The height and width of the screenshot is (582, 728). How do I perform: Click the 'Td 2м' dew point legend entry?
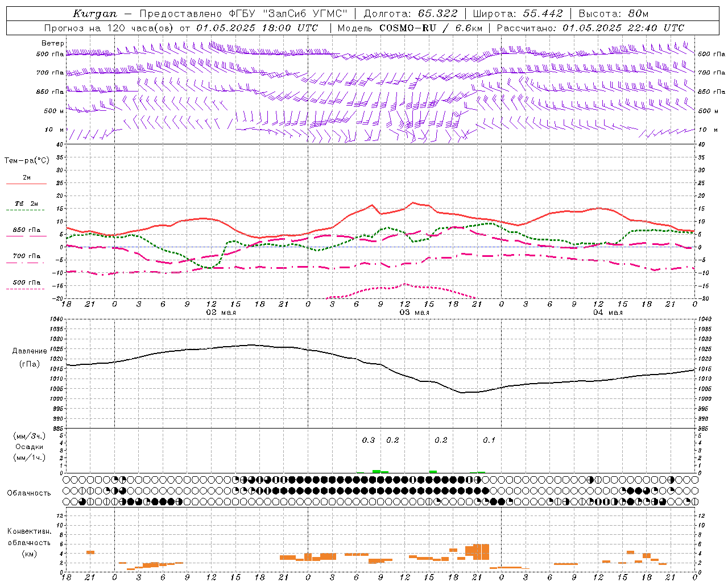point(26,203)
